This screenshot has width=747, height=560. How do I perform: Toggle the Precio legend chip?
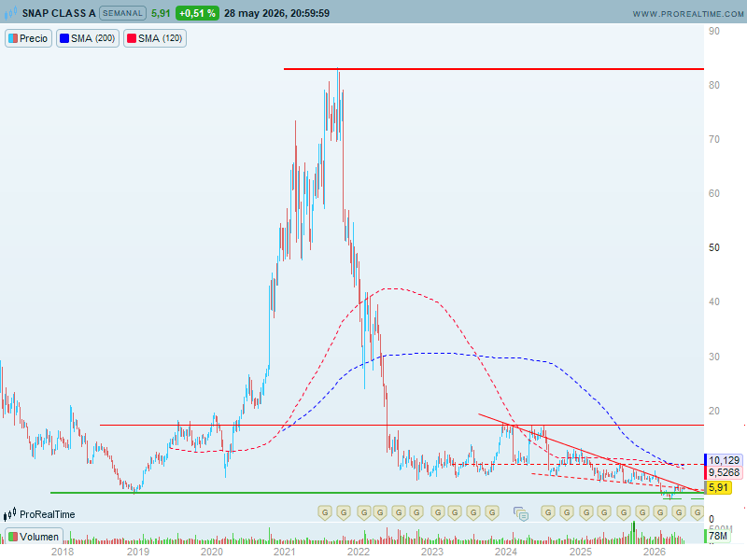(28, 38)
